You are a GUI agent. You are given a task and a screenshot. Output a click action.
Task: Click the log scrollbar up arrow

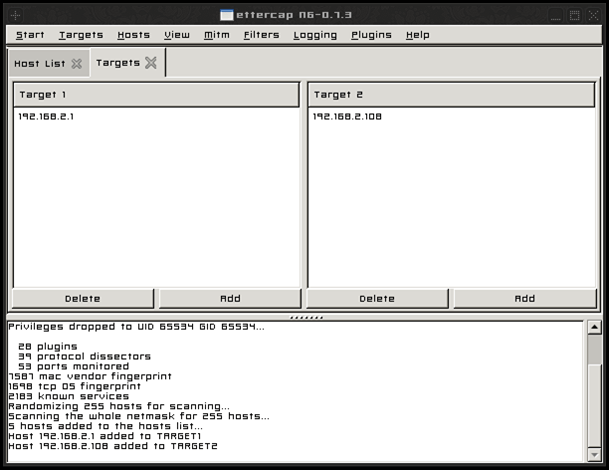click(x=594, y=327)
